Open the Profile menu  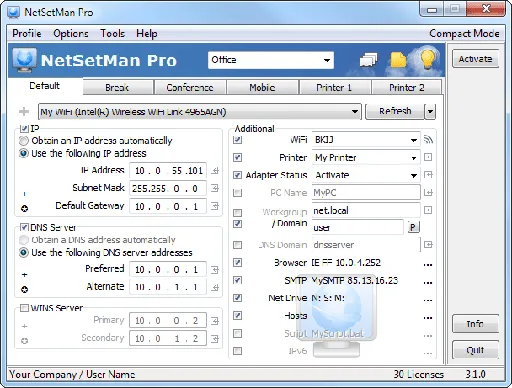(27, 33)
